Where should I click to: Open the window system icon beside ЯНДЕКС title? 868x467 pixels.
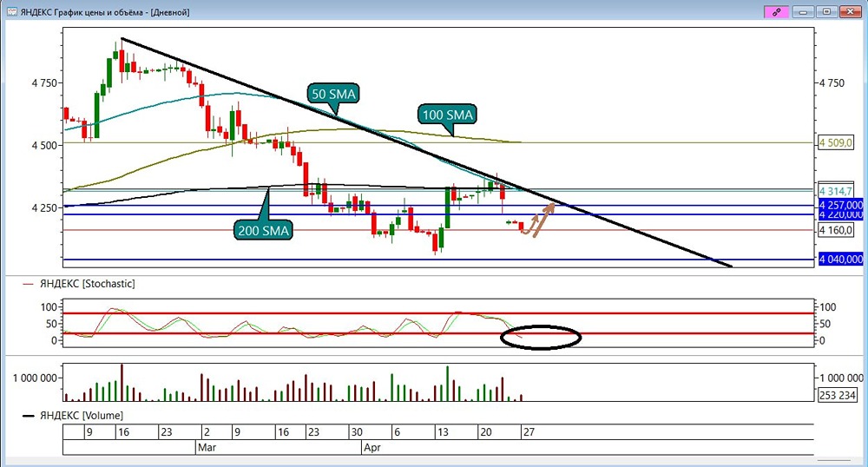11,11
